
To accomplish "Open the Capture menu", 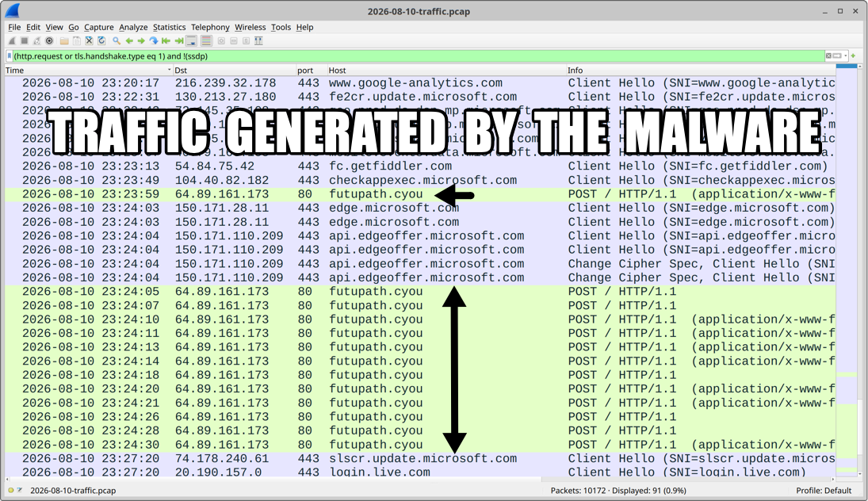I will pos(99,27).
